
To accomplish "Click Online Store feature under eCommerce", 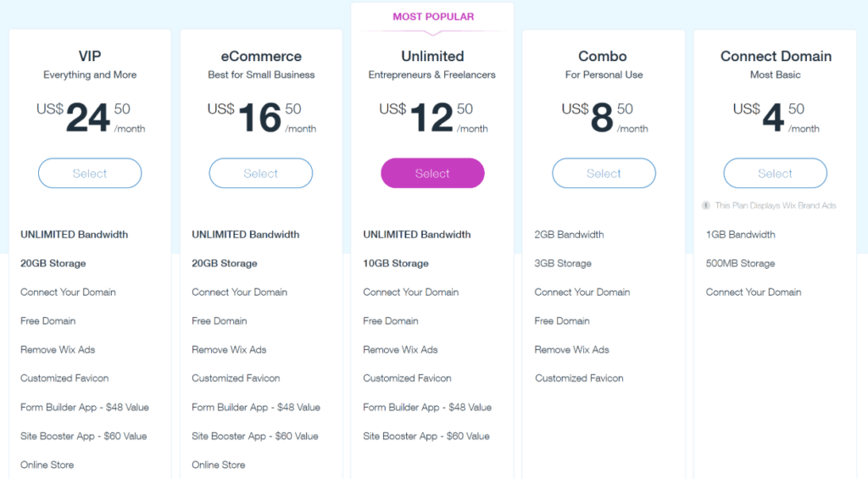I will coord(218,465).
